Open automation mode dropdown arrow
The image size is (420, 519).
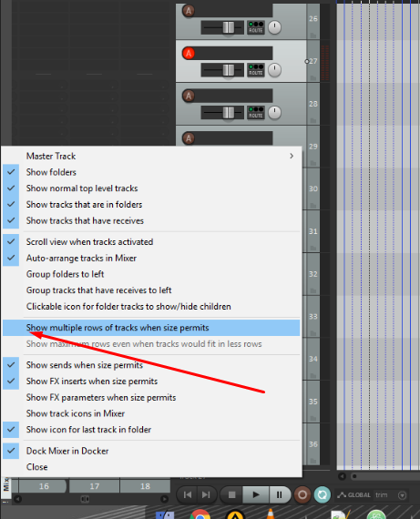pyautogui.click(x=402, y=495)
